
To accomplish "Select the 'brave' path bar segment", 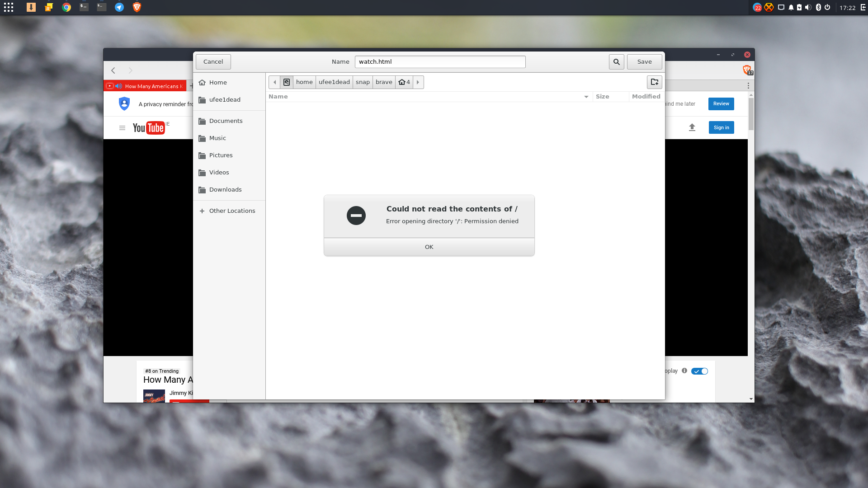I will 384,82.
